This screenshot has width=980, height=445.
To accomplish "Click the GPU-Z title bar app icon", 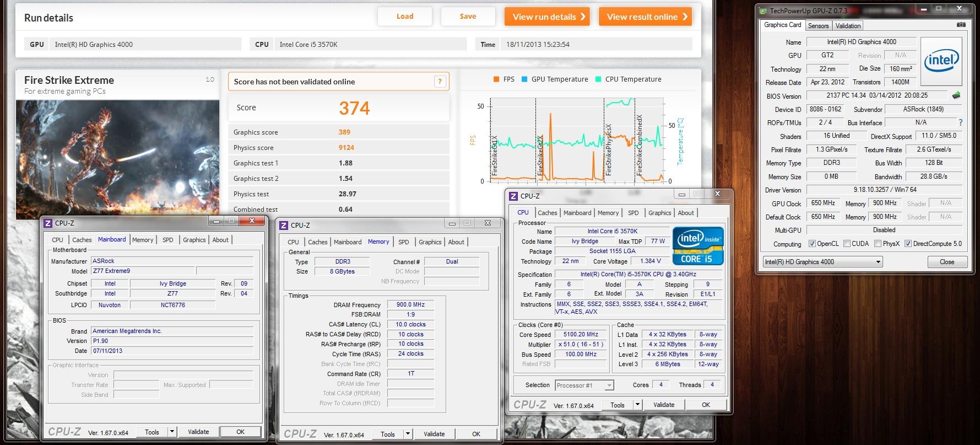I will (763, 10).
